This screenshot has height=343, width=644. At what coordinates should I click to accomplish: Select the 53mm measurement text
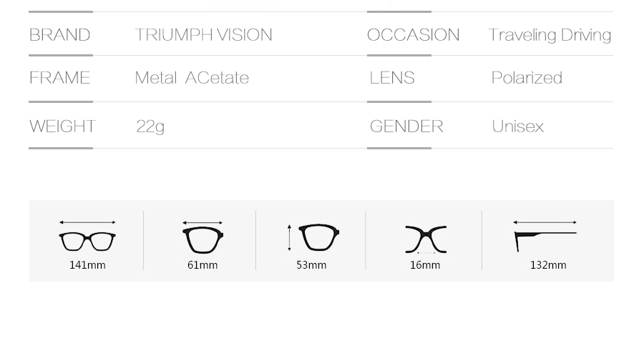click(311, 265)
